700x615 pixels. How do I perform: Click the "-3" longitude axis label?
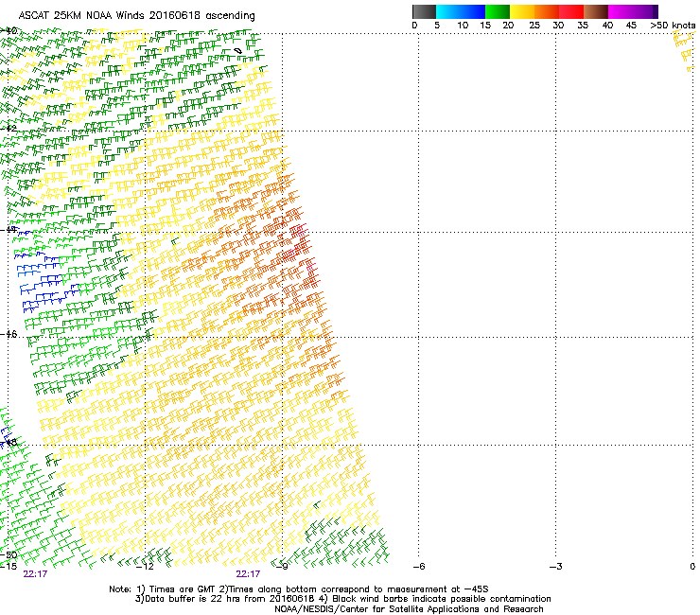(556, 567)
